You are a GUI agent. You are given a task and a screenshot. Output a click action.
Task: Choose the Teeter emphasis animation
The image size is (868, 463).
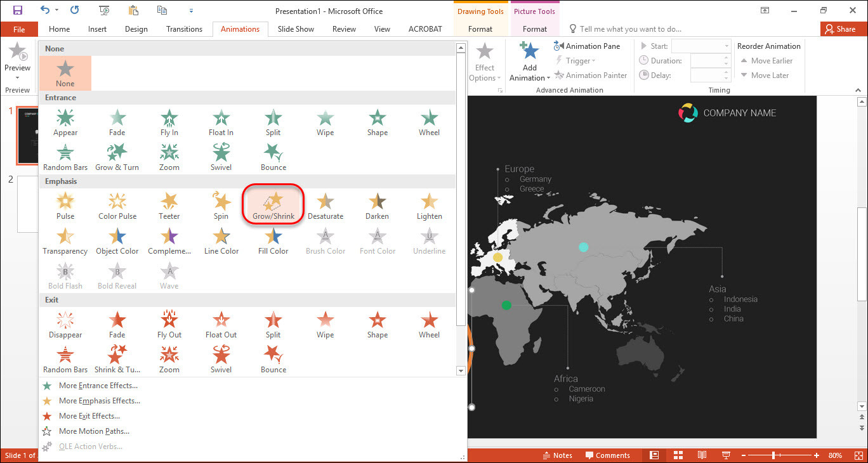click(x=169, y=206)
